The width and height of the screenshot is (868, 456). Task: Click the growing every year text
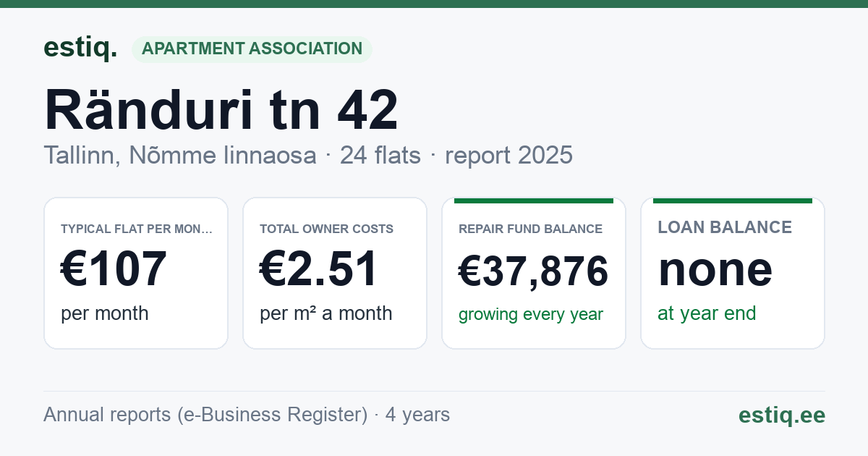pos(530,315)
